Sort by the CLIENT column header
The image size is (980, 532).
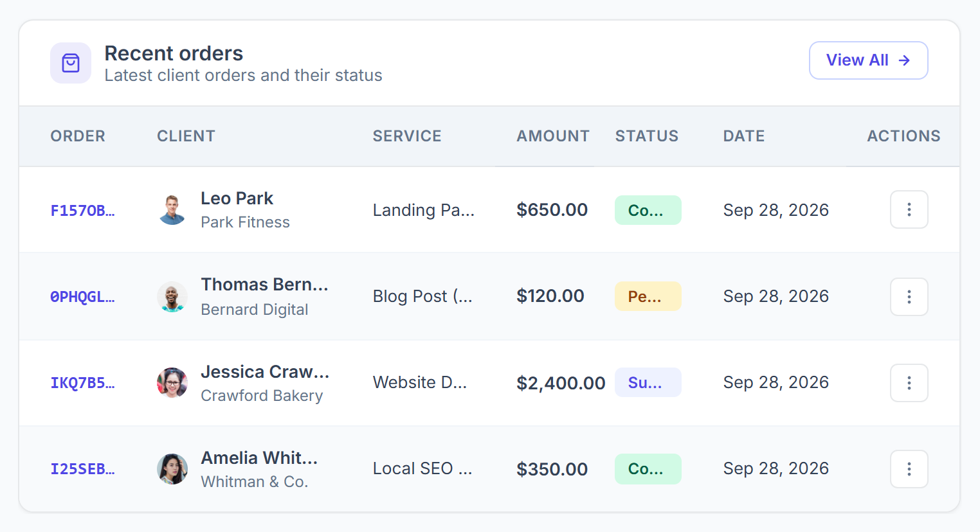[186, 136]
